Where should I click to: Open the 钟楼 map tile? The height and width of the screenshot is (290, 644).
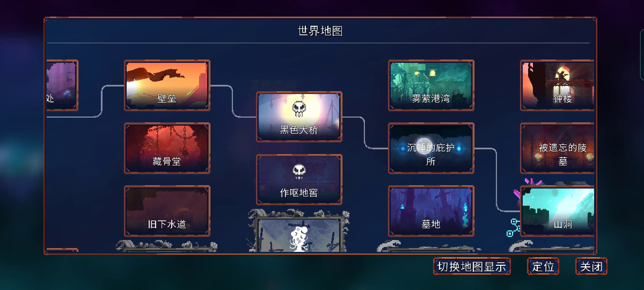(557, 85)
